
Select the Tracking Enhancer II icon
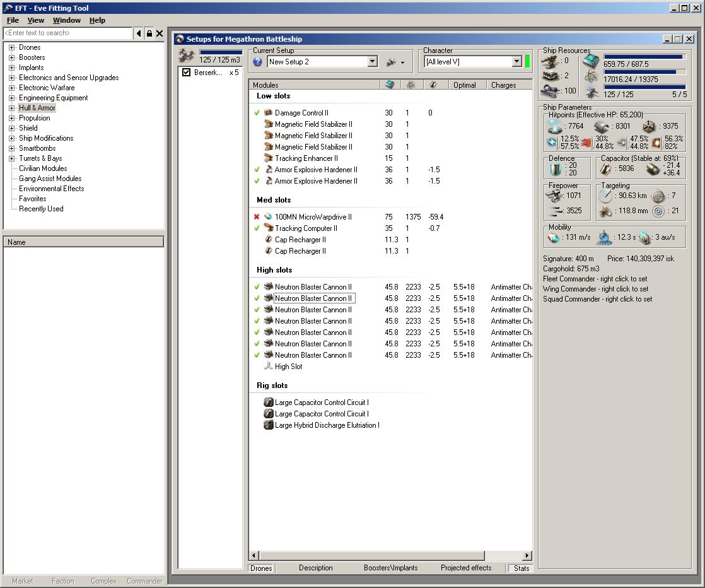269,158
